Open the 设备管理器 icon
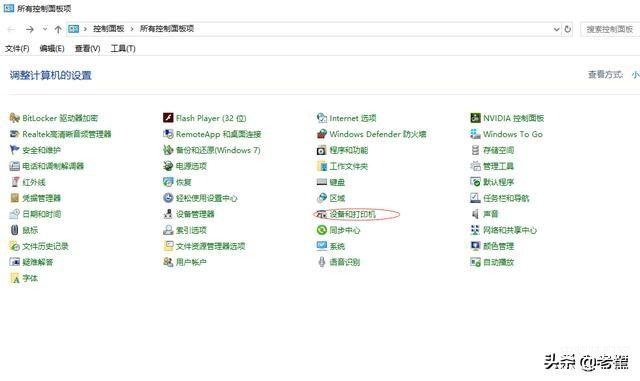Viewport: 640px width, 381px height. [x=168, y=214]
